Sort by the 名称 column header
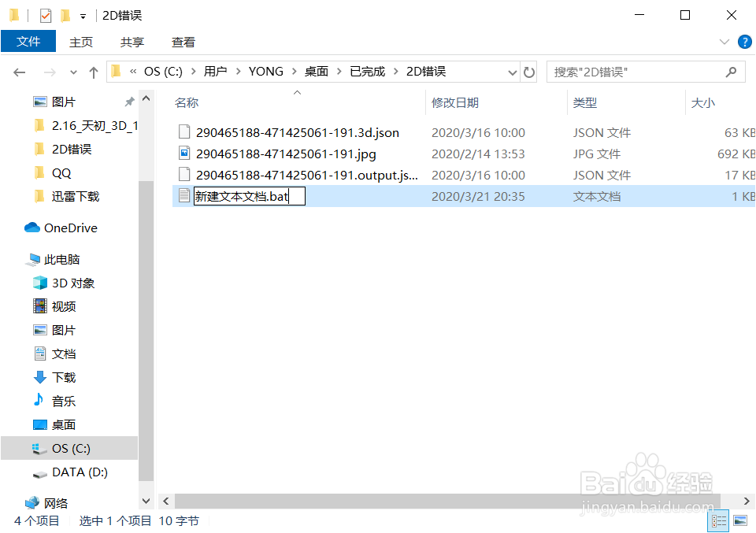This screenshot has width=756, height=533. pos(187,102)
